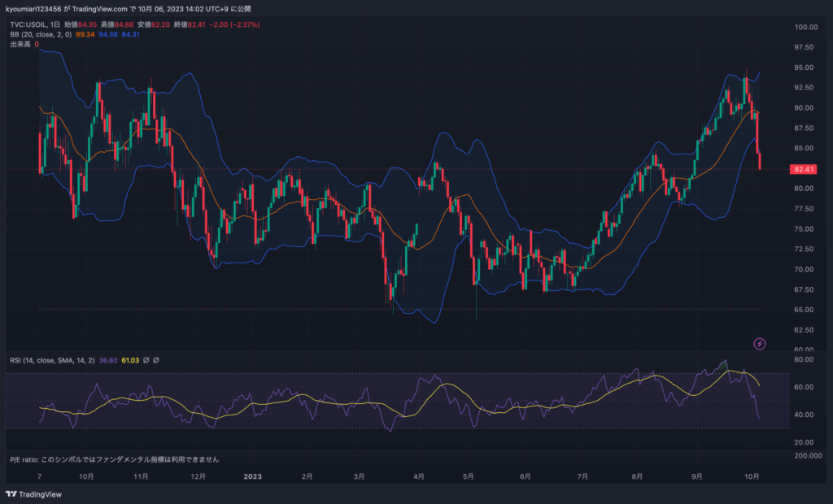
Task: Click the P/E ratio indicator message
Action: [114, 459]
